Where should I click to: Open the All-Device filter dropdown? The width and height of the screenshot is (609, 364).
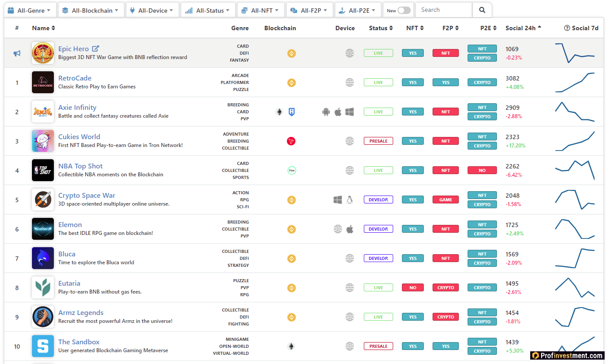[x=152, y=10]
